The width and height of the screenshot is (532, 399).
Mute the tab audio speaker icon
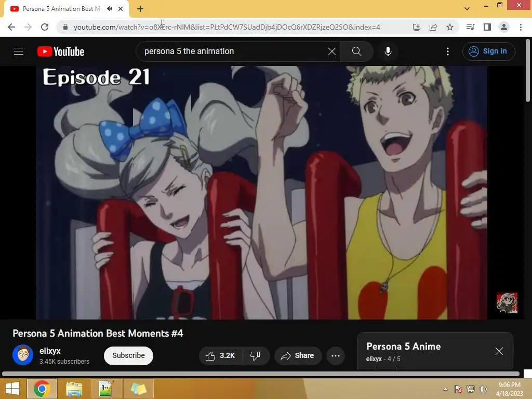pyautogui.click(x=109, y=9)
